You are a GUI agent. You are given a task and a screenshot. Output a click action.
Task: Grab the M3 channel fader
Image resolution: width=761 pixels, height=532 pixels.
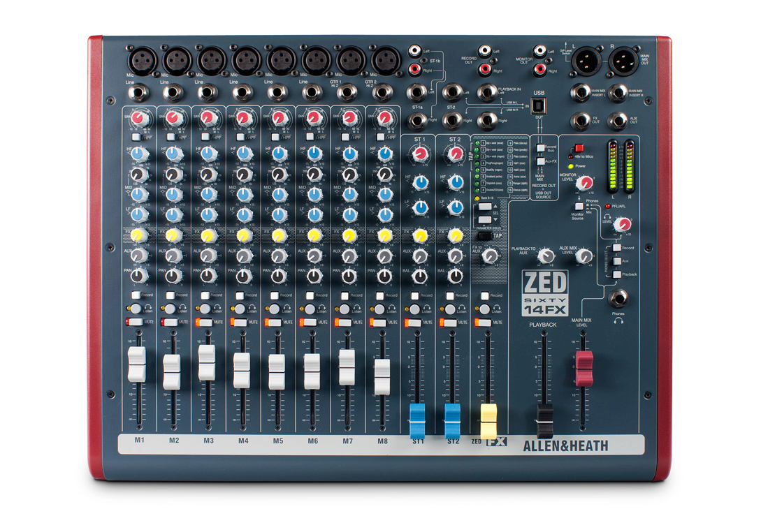(207, 363)
